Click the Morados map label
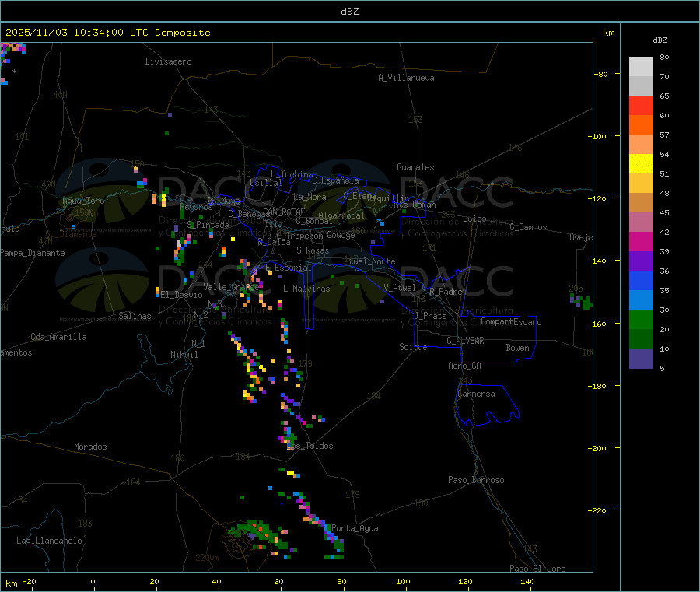 pyautogui.click(x=90, y=447)
